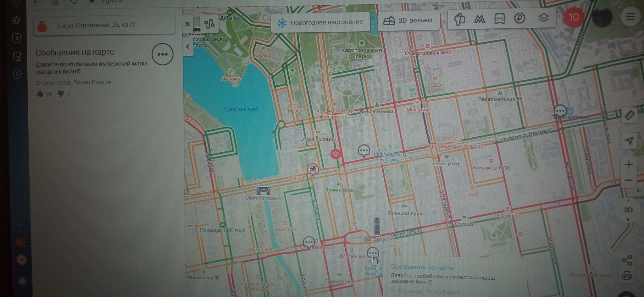
Task: Toggle the public transport bus layer
Action: (499, 19)
